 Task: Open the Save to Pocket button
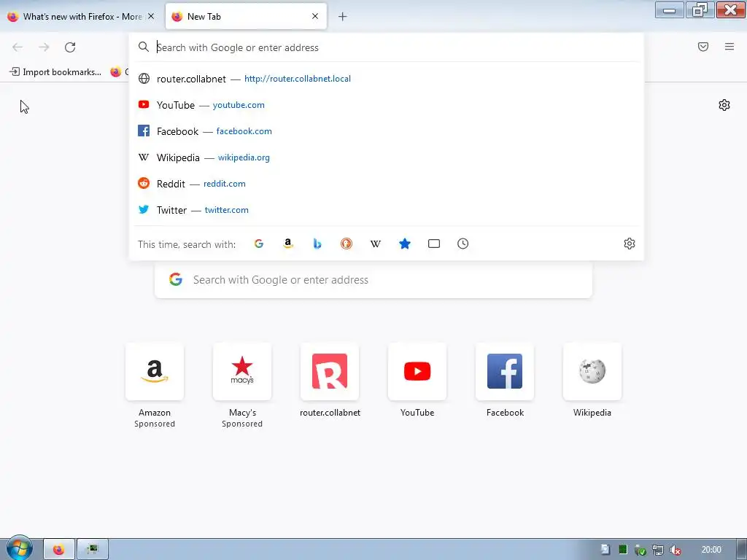pos(703,47)
